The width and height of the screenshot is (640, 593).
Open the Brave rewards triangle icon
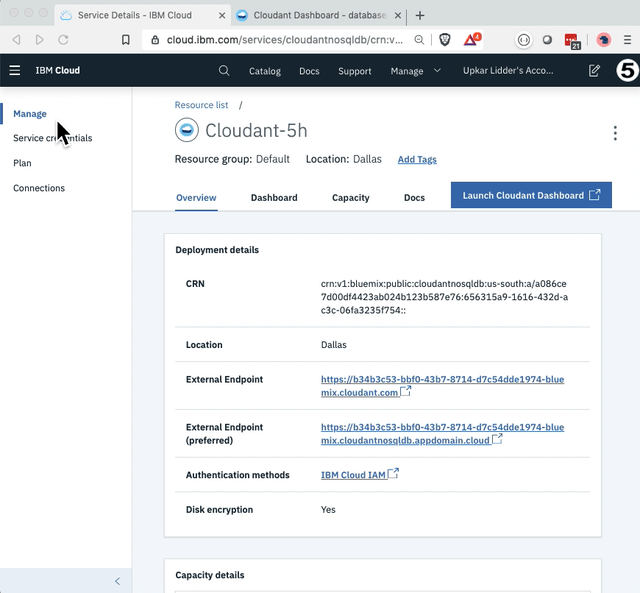coord(471,39)
